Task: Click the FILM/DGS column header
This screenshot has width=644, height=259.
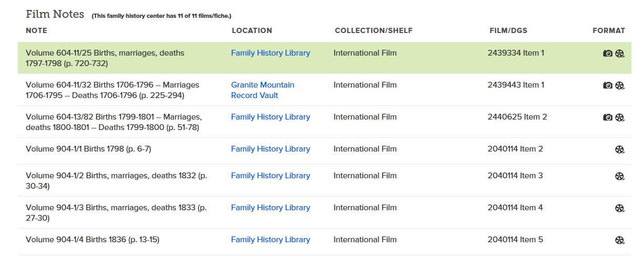Action: [x=508, y=30]
